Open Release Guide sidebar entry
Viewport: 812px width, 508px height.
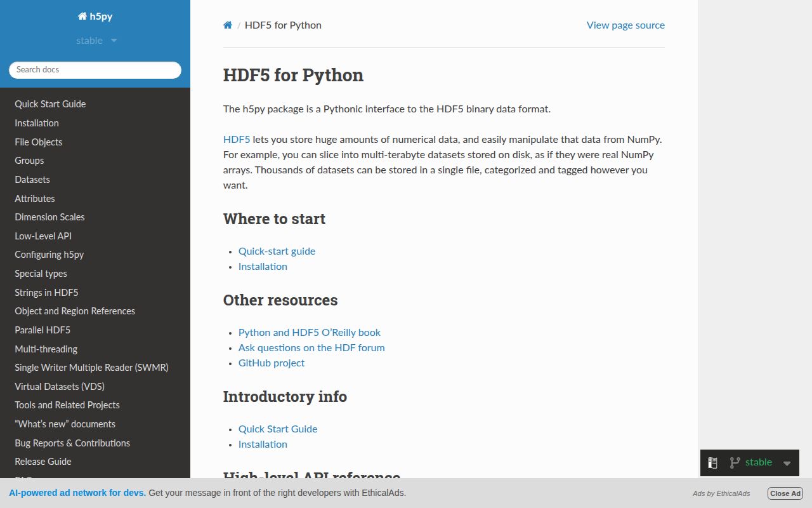(43, 462)
